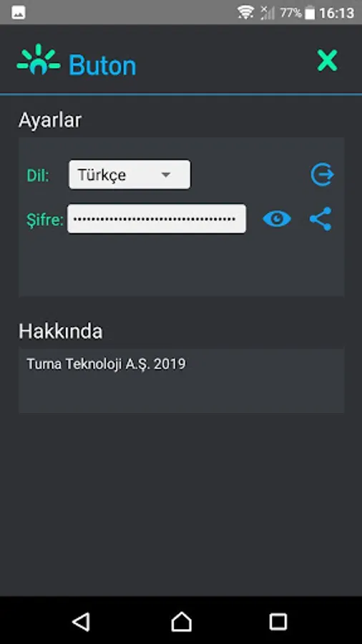The width and height of the screenshot is (362, 644).
Task: Tap the Buton sun logo icon
Action: 39,60
